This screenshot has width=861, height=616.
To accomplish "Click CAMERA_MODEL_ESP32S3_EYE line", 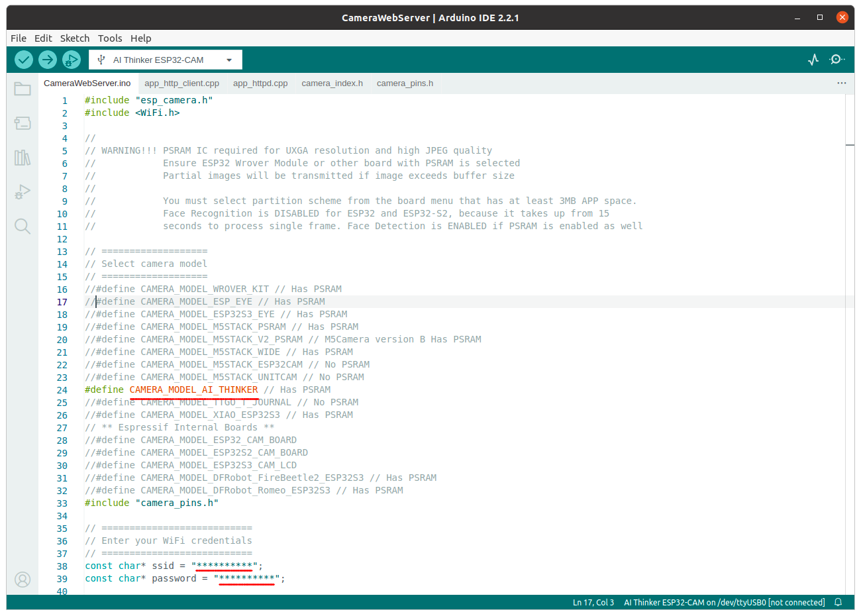I will [216, 314].
